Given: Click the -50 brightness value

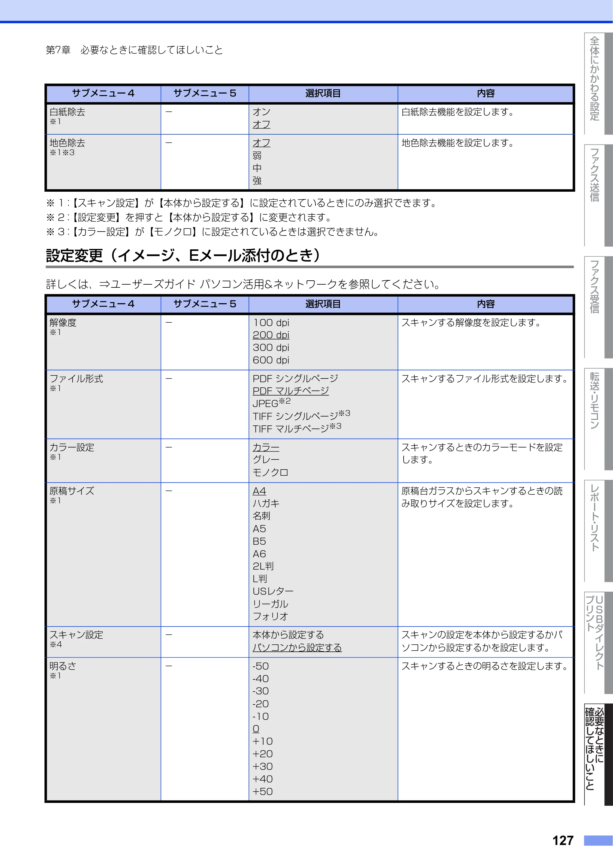Looking at the screenshot, I should coord(261,666).
